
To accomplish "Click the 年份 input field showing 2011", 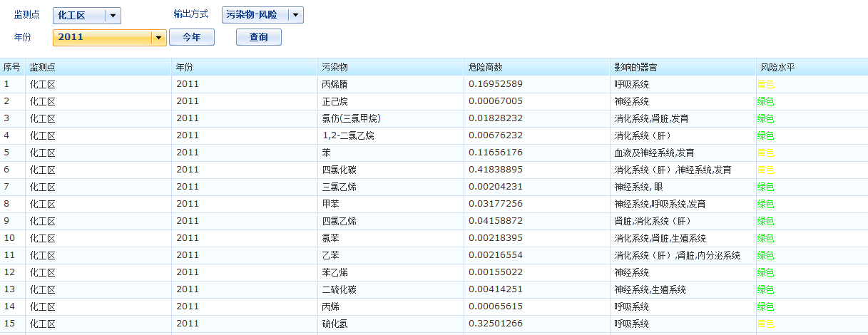I will click(x=101, y=38).
